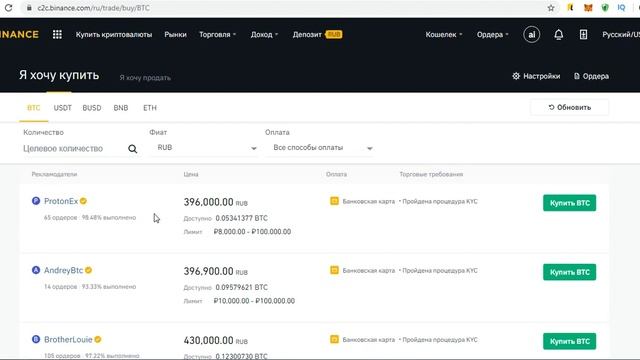This screenshot has width=640, height=360.
Task: Click the Обновить refresh button
Action: pos(569,107)
